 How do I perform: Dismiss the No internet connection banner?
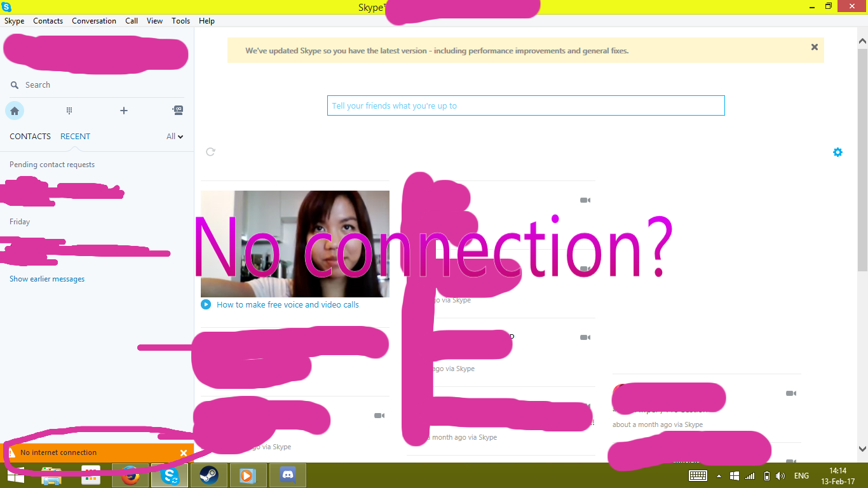pyautogui.click(x=183, y=453)
